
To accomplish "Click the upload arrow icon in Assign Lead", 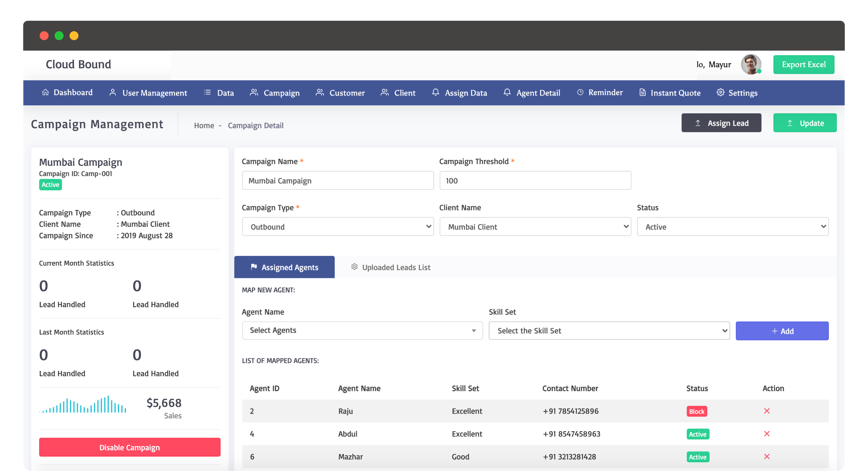I will tap(698, 123).
